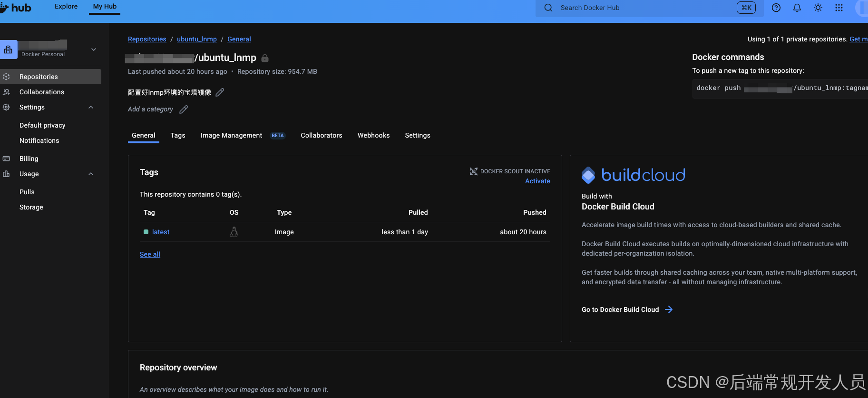This screenshot has width=868, height=398.
Task: Collapse the Usage sidebar section chevron
Action: (91, 174)
